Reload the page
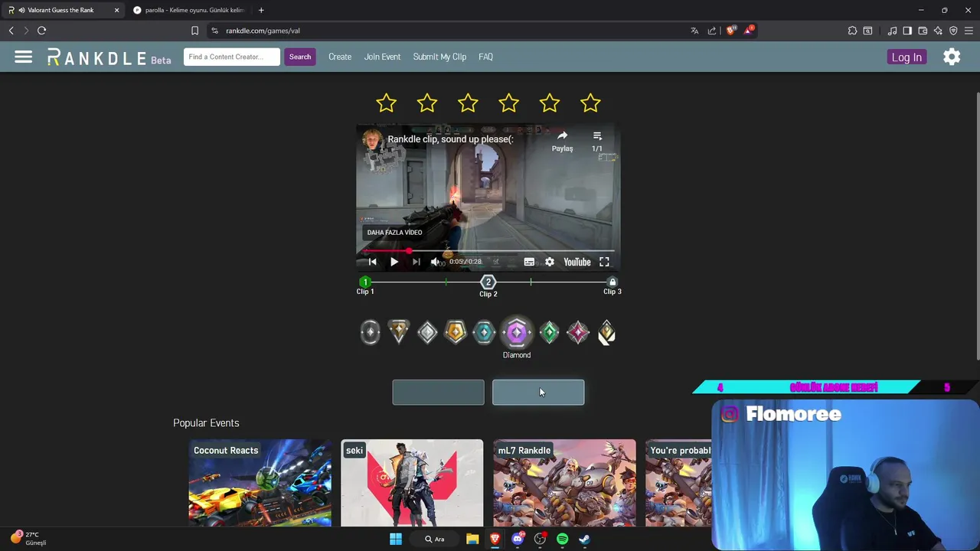 coord(41,31)
